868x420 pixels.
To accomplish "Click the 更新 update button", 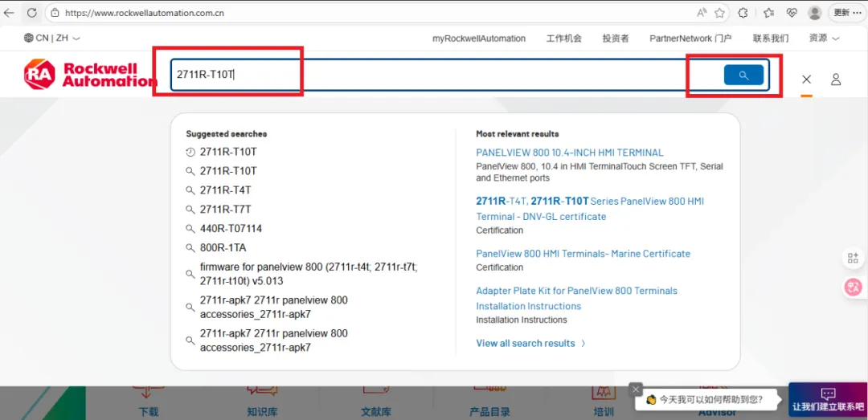I will (x=847, y=12).
